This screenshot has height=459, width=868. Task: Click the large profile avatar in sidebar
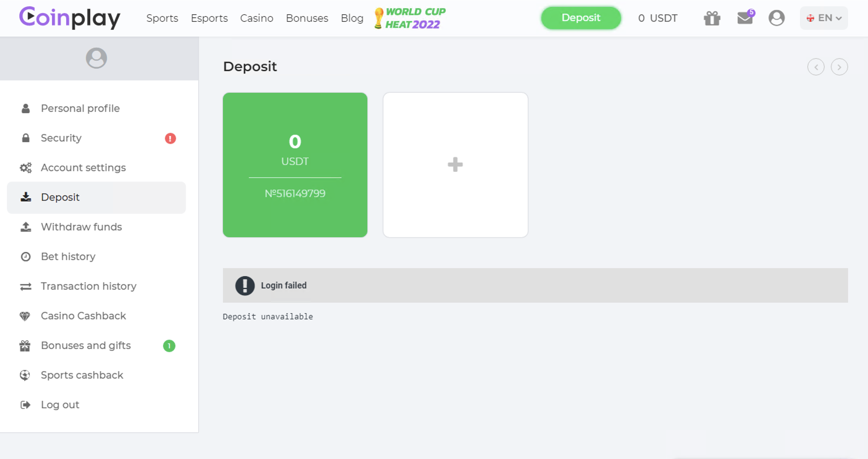[x=96, y=58]
